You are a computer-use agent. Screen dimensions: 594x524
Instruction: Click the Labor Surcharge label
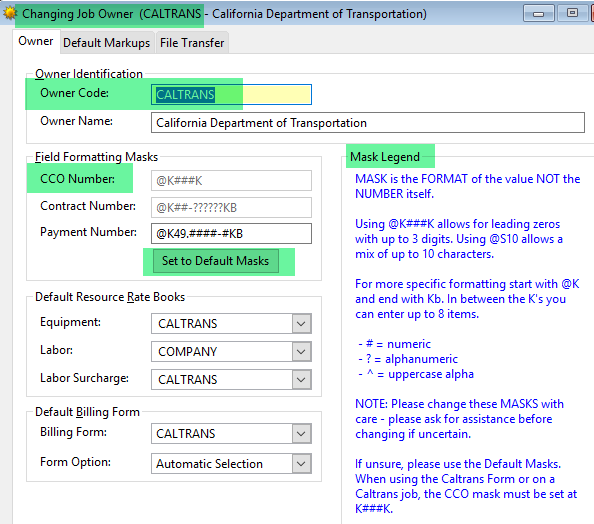(84, 378)
